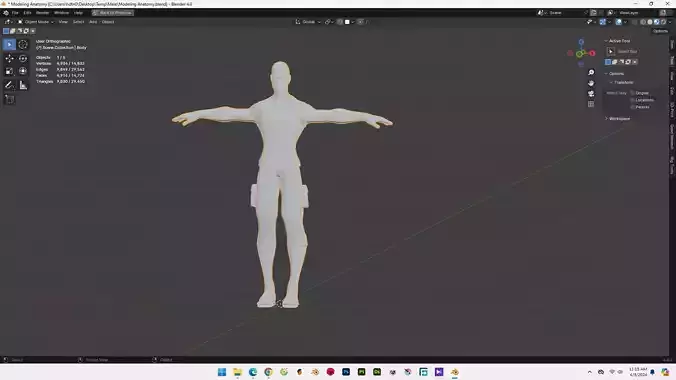Open the Object Mode dropdown
The height and width of the screenshot is (380, 676).
click(36, 22)
